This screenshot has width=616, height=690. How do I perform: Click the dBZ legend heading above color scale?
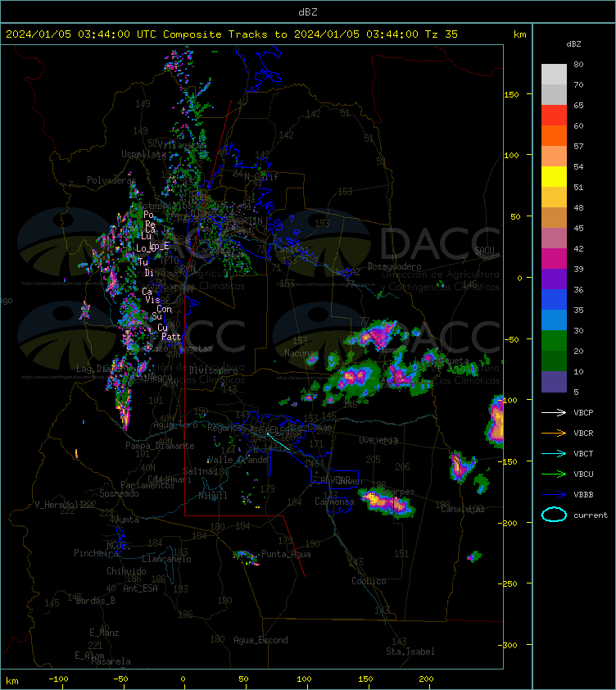[573, 44]
